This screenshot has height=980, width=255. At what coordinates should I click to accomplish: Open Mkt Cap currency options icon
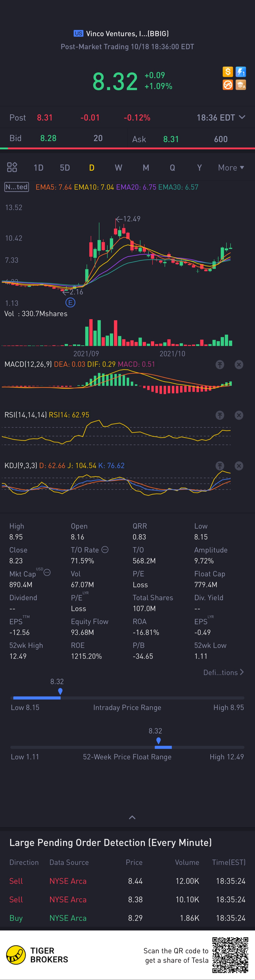pyautogui.click(x=47, y=572)
